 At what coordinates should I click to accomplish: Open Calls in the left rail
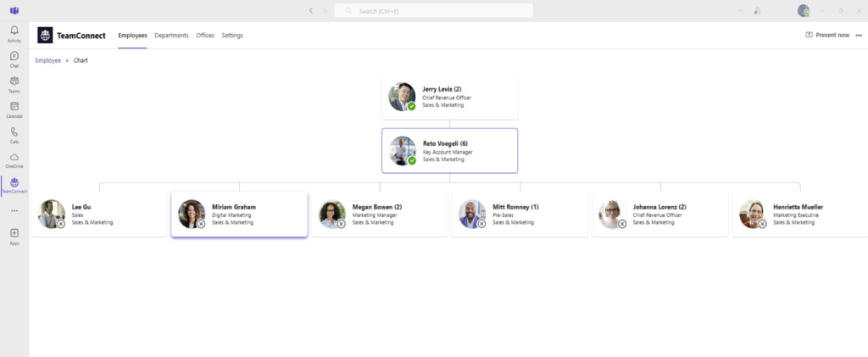(14, 135)
